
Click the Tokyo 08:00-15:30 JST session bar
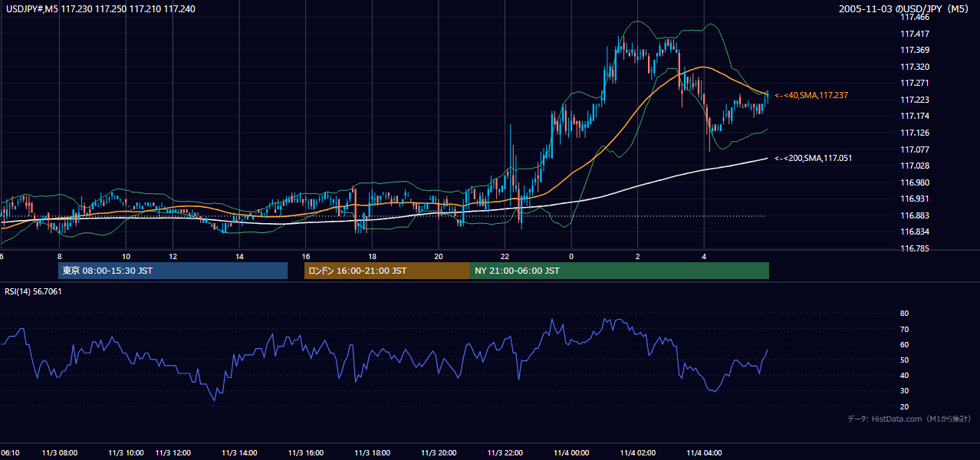(x=173, y=271)
